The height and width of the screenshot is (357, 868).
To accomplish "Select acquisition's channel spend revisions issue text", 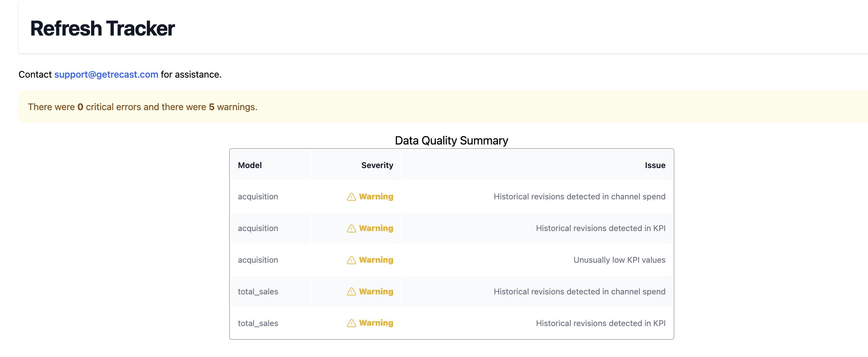I will pos(579,197).
